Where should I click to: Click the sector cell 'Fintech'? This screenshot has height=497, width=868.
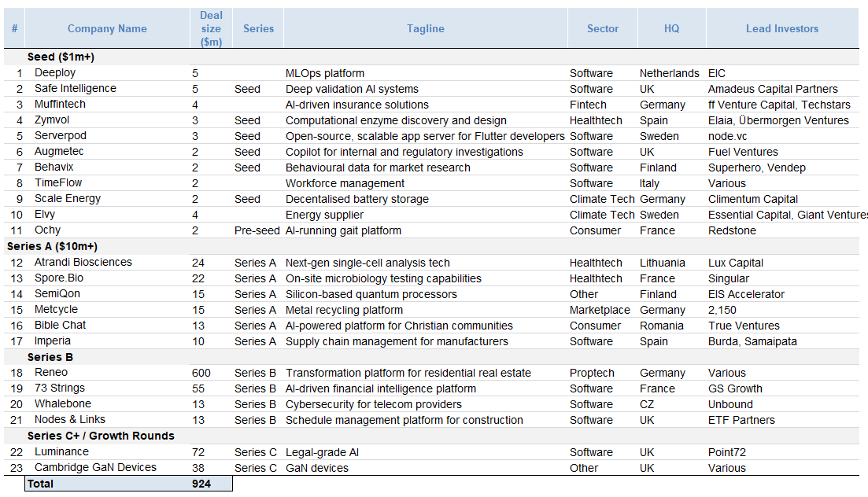[x=588, y=105]
